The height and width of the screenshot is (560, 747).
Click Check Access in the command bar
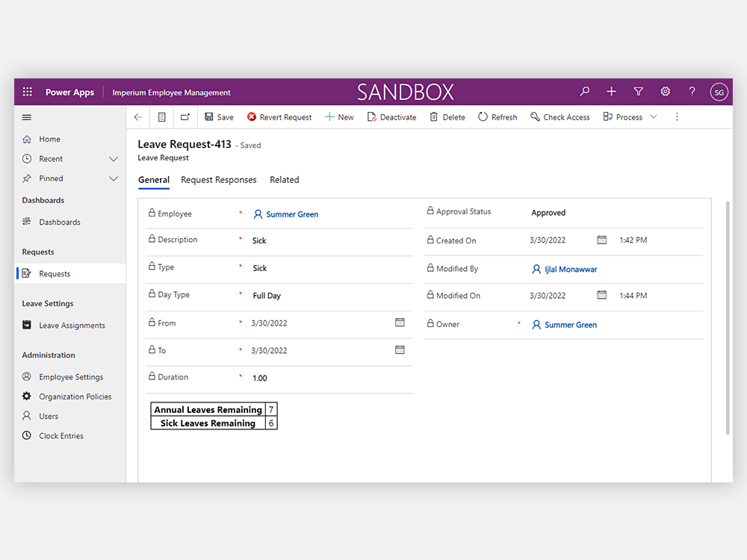(x=560, y=117)
